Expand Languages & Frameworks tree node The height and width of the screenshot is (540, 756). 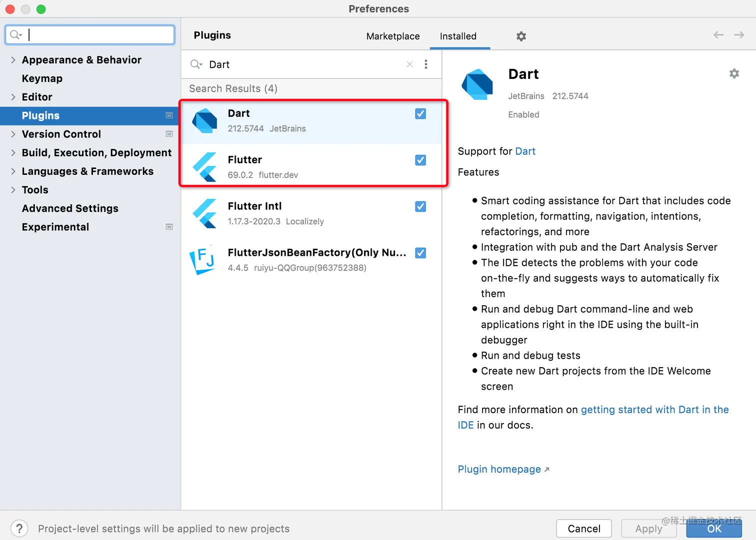[x=13, y=171]
